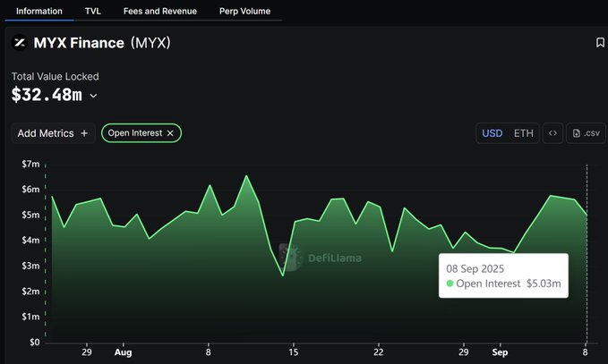The image size is (608, 364).
Task: Click the $7m y-axis label
Action: tap(30, 164)
